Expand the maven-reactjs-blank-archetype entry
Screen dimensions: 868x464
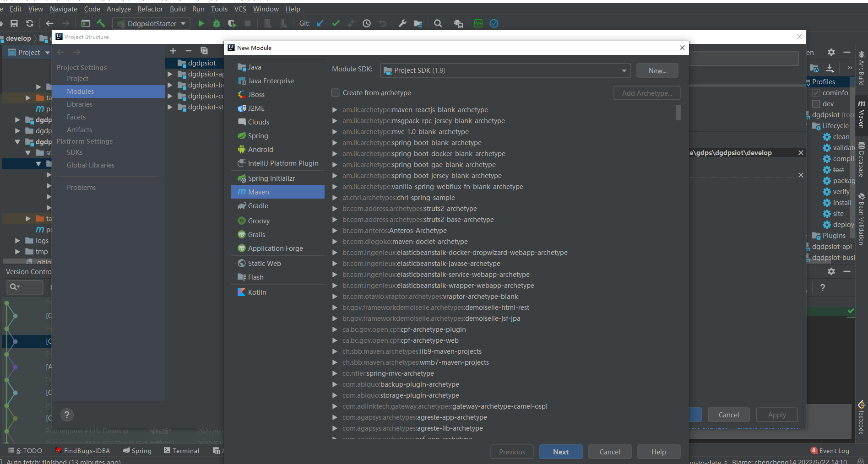click(335, 110)
